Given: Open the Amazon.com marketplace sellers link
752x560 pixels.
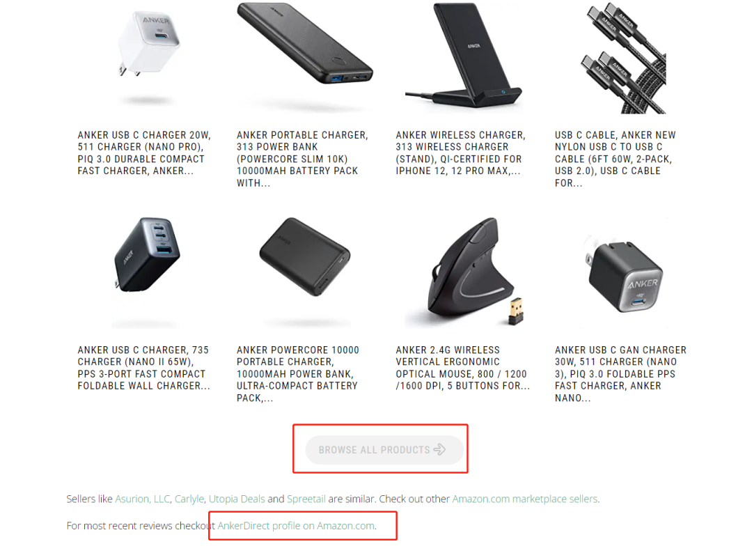Looking at the screenshot, I should tap(525, 499).
